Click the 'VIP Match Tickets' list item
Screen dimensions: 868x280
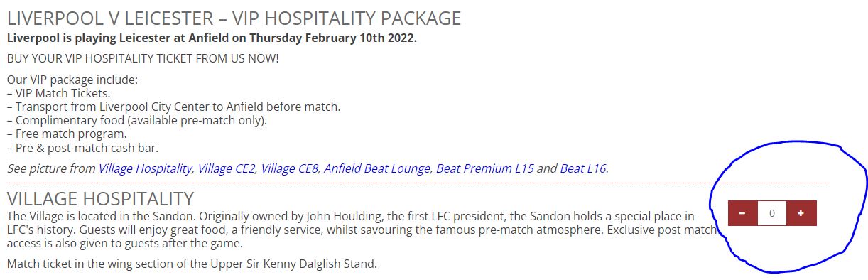pos(58,93)
